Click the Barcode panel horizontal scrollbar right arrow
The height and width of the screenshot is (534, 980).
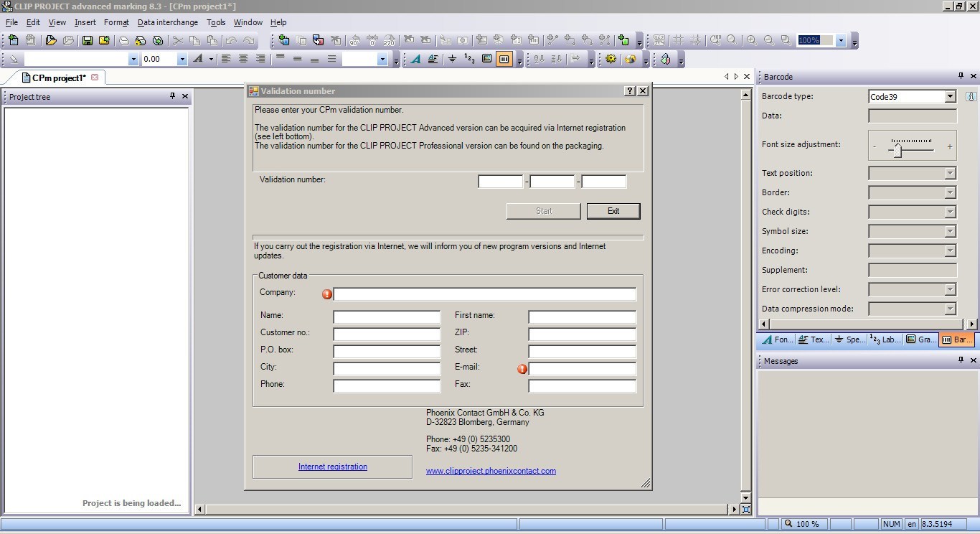pos(971,324)
